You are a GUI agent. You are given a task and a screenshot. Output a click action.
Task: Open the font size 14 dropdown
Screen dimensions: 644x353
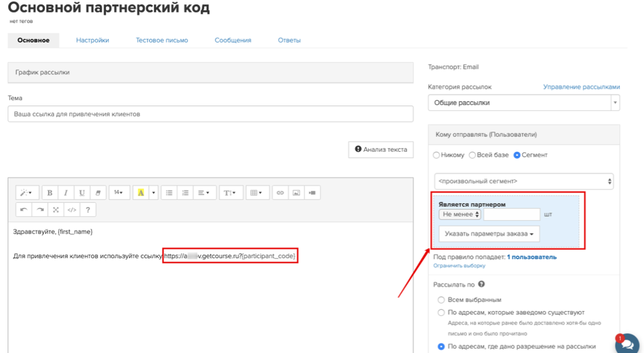click(x=119, y=193)
